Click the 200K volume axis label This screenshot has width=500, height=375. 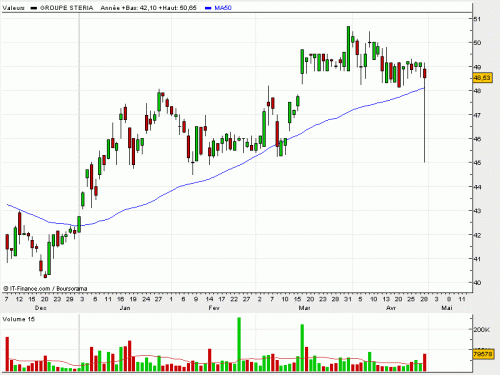tap(482, 329)
